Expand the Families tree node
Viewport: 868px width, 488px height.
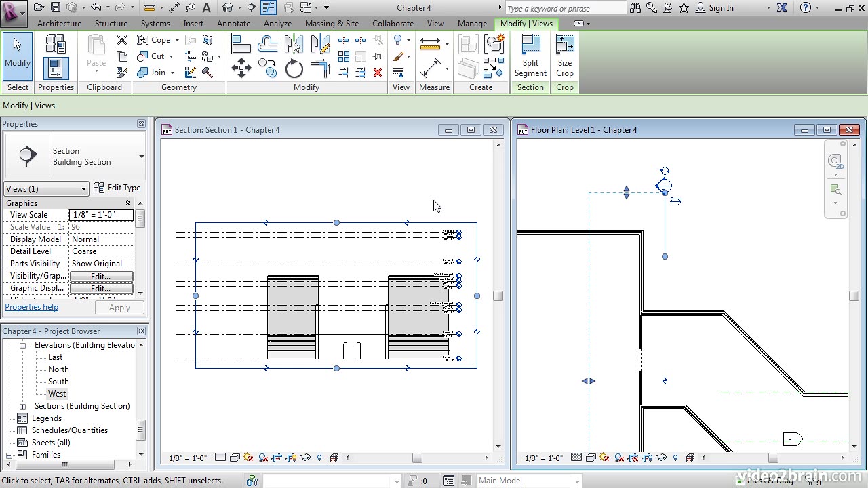coord(9,455)
